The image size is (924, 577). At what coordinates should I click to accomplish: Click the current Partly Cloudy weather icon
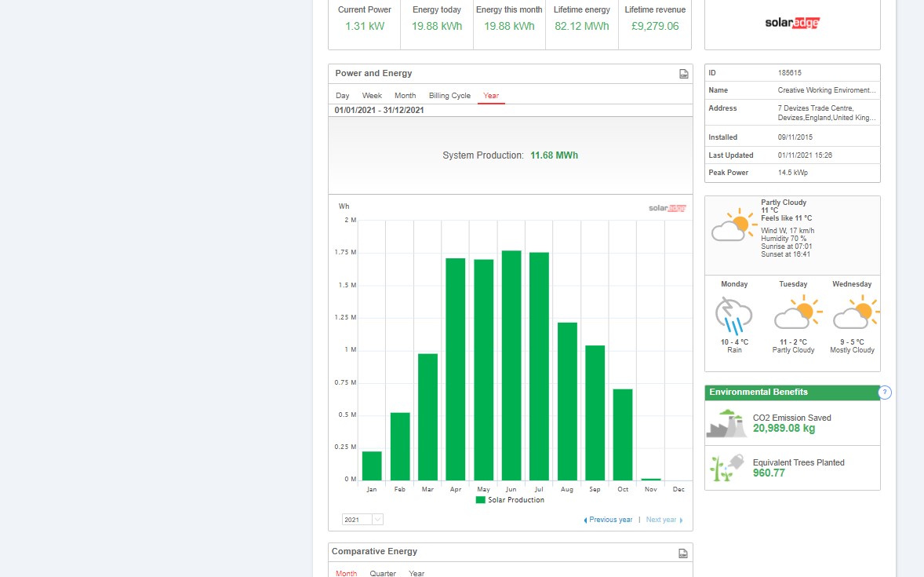(732, 225)
